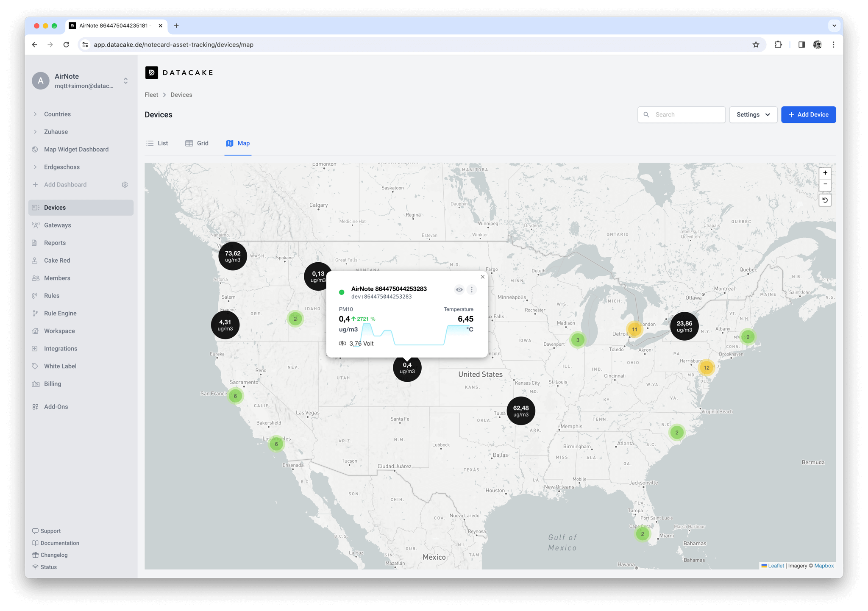Reset the map view with rotate icon
Screen dimensions: 868x611
tap(825, 200)
